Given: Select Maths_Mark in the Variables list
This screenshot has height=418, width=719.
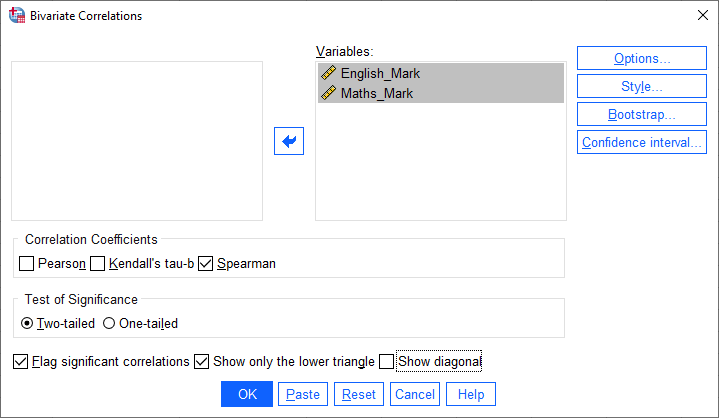Looking at the screenshot, I should pyautogui.click(x=376, y=94).
